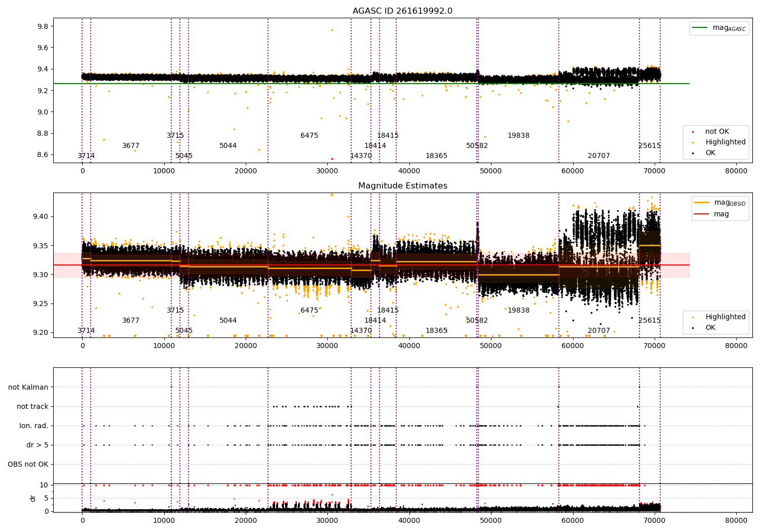Click obsid label 5044 in Magnitude Estimates plot

click(228, 321)
